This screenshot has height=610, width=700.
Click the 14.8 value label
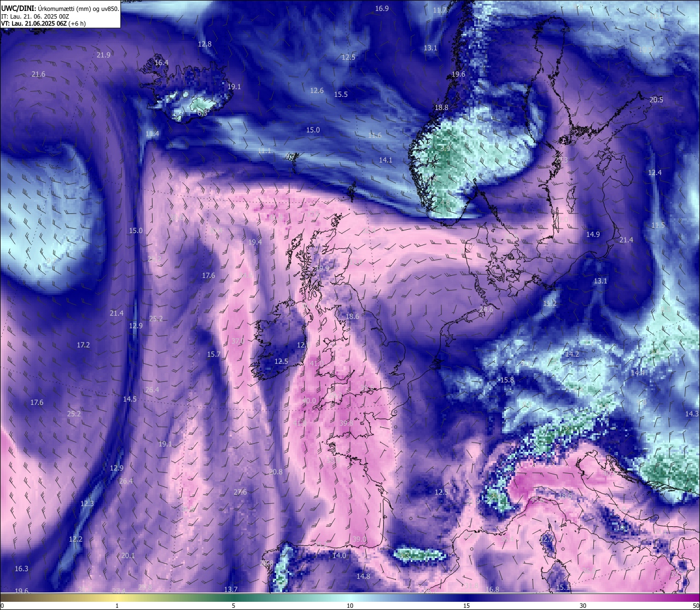363,577
